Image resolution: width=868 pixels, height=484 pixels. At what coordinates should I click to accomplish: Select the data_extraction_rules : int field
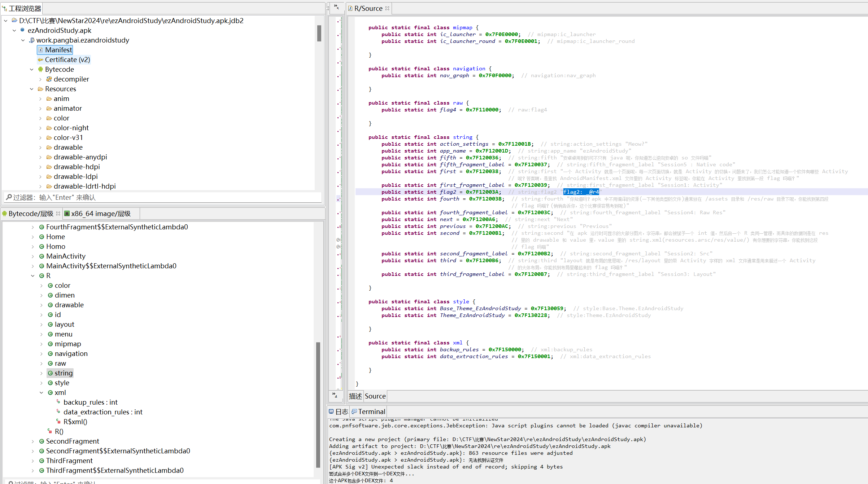click(x=103, y=412)
